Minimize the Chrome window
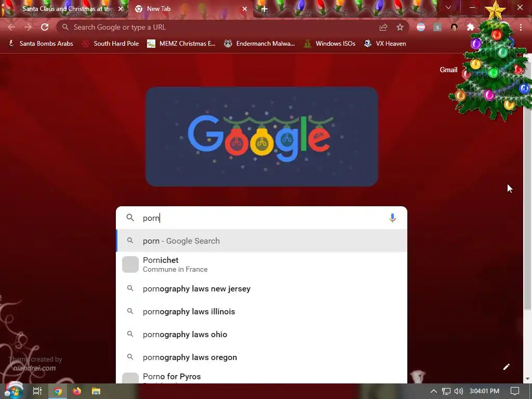Screen dimensions: 532x399 [472, 7]
